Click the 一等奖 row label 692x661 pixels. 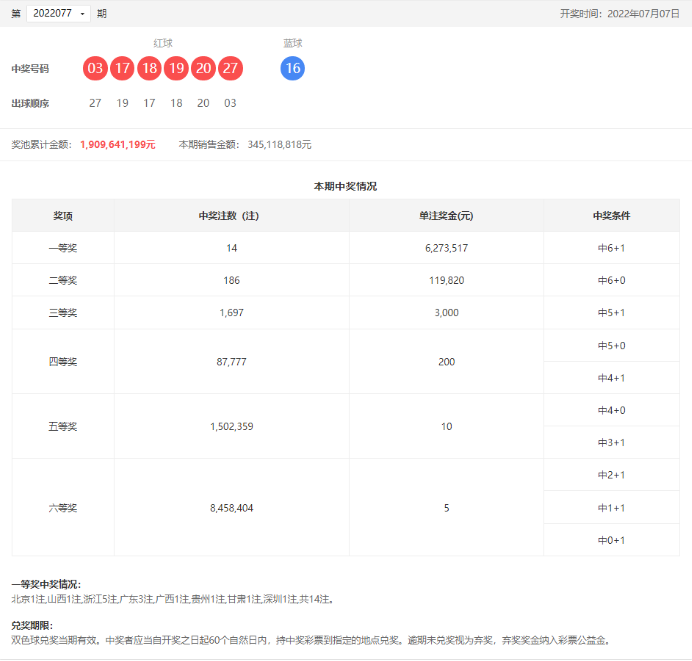tap(63, 248)
